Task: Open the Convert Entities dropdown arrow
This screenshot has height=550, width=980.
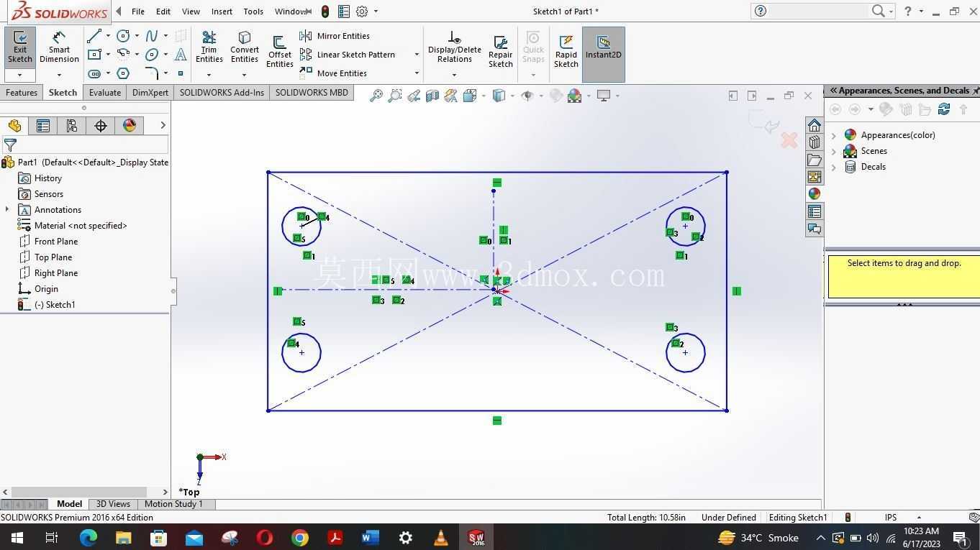Action: click(x=244, y=75)
